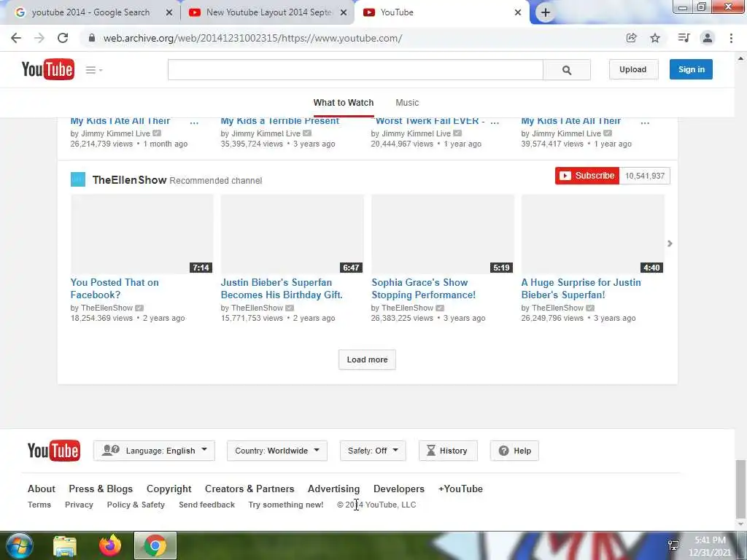Open TheEllenShow channel title link
The height and width of the screenshot is (560, 747).
pyautogui.click(x=130, y=180)
